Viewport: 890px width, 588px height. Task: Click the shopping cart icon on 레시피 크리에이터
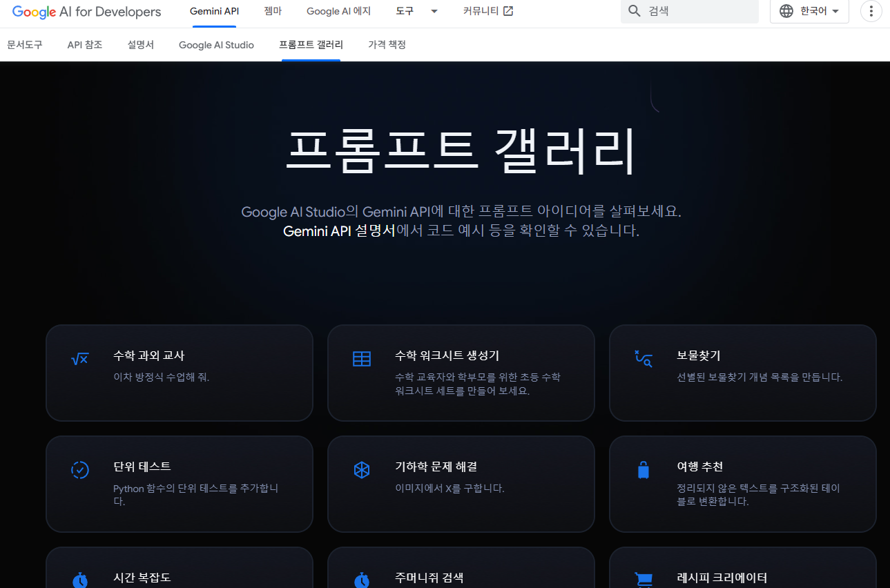pyautogui.click(x=644, y=580)
